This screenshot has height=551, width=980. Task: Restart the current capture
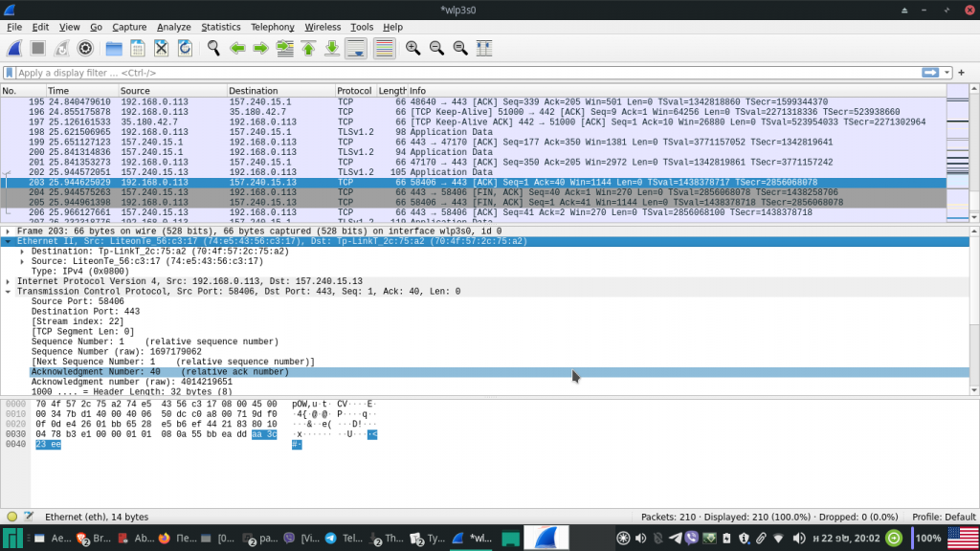click(x=59, y=48)
